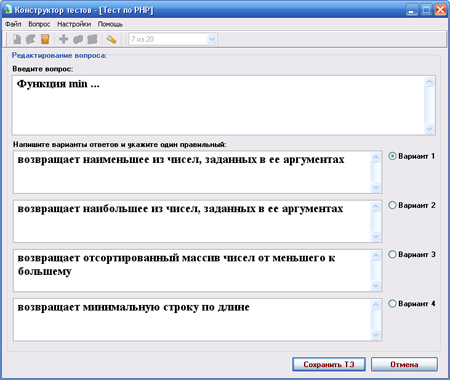
Task: Click the plus add-question toolbar icon
Action: click(x=63, y=39)
